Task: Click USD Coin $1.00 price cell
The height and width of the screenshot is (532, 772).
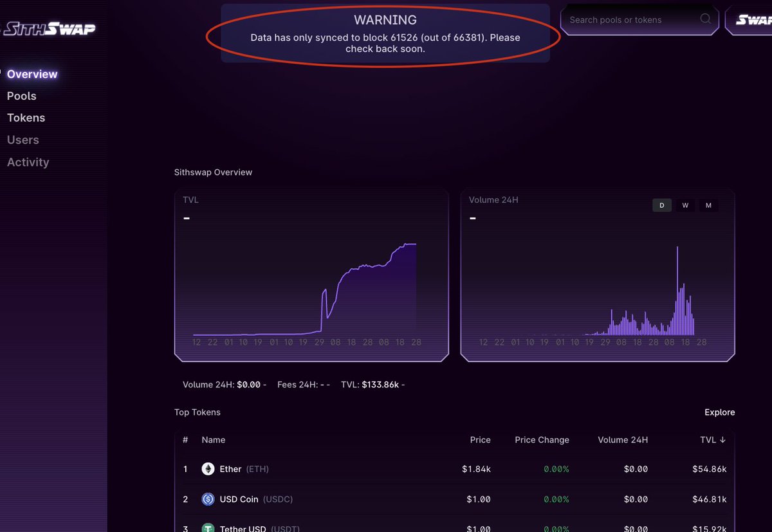Action: click(x=479, y=499)
